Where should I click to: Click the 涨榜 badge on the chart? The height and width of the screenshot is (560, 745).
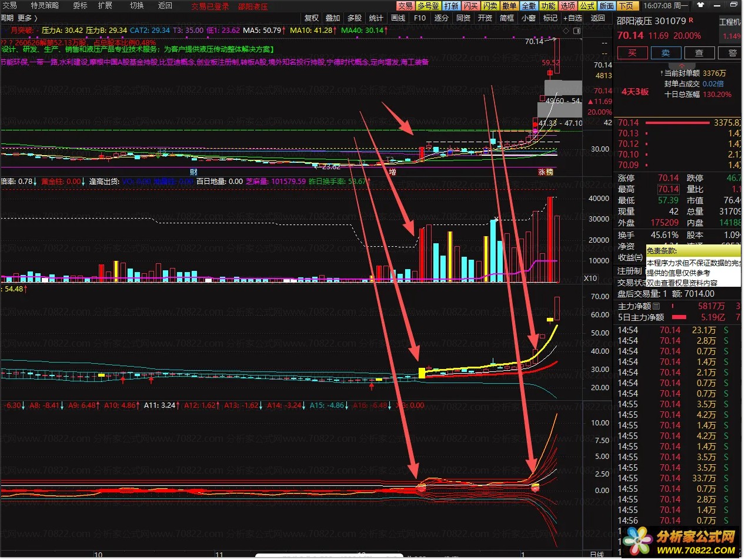545,172
